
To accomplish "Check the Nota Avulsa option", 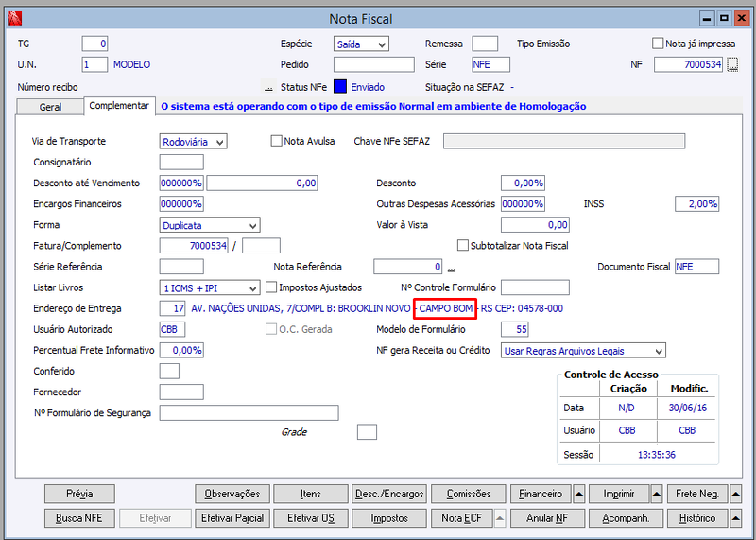I will (x=276, y=141).
